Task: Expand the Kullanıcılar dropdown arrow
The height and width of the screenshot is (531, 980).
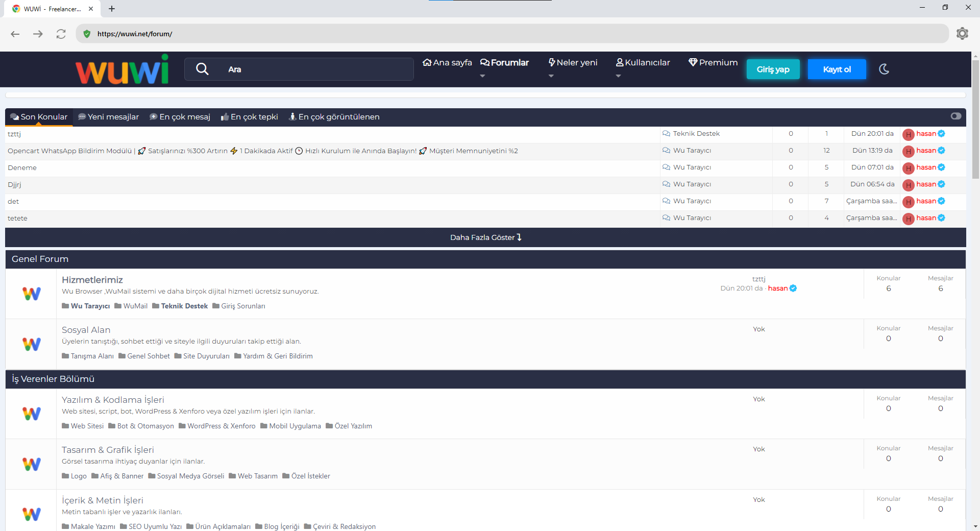Action: 618,76
